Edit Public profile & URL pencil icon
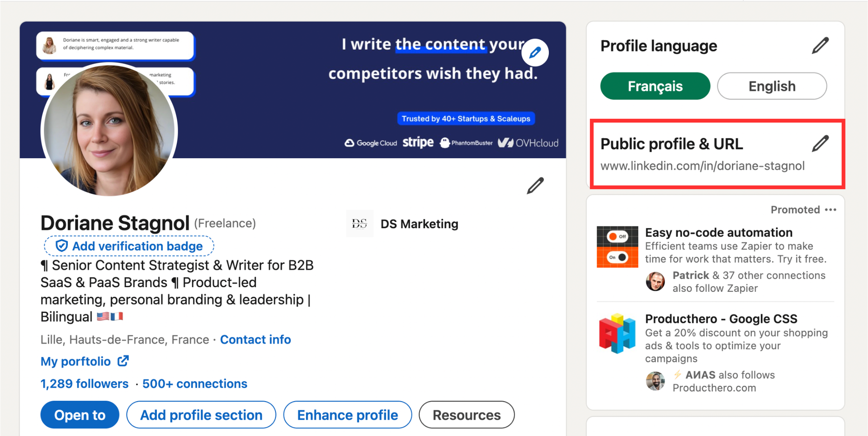 pos(820,144)
